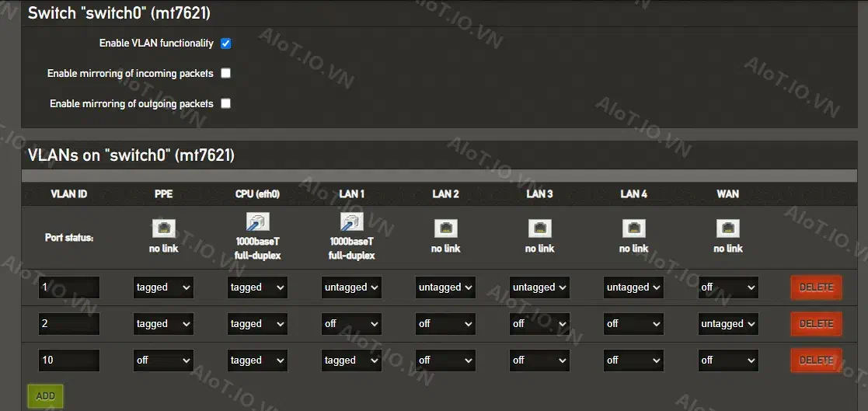Open CPU (eth0) dropdown for VLAN 2

click(257, 324)
